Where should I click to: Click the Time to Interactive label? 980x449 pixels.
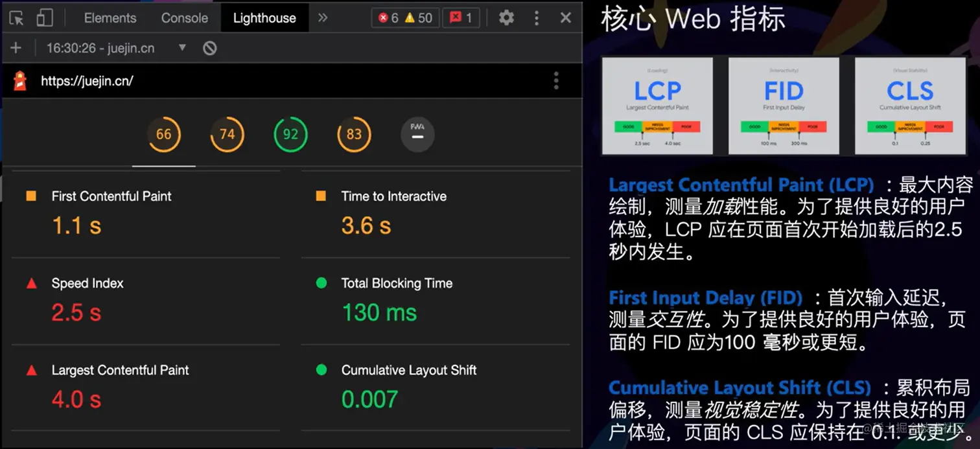[394, 196]
